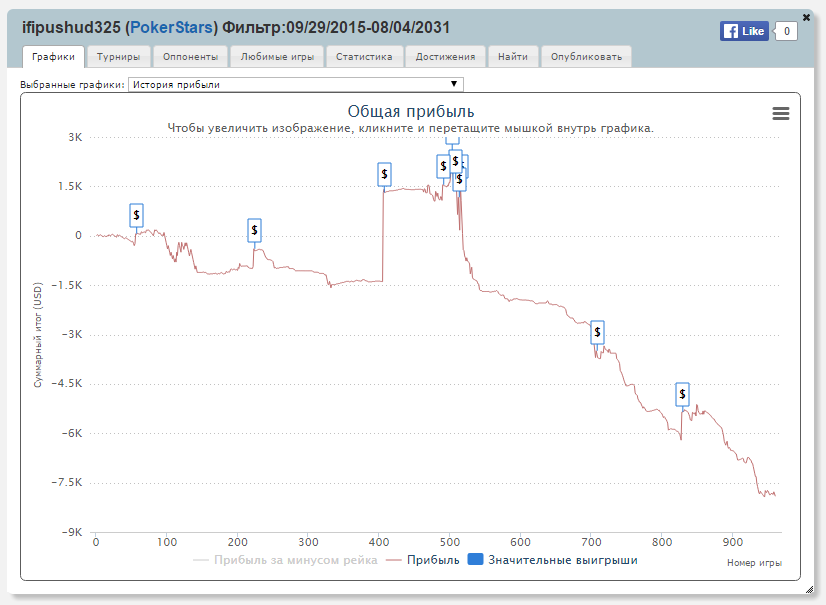
Task: Click the Опубликовать tab button
Action: (x=586, y=57)
